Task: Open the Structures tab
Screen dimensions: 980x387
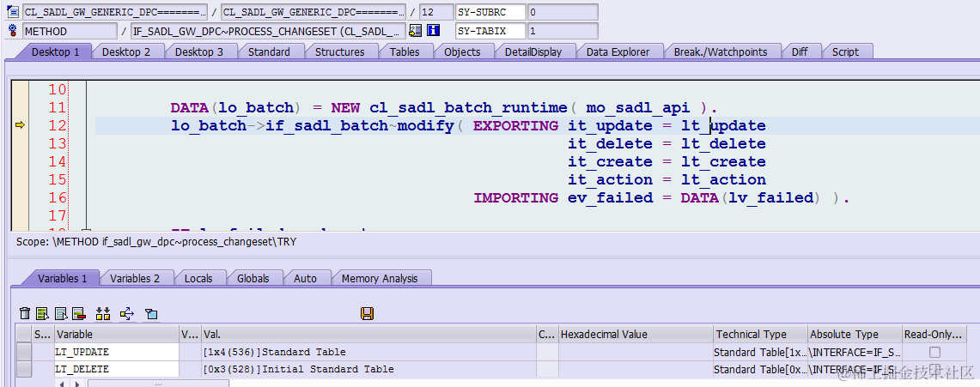Action: tap(339, 51)
